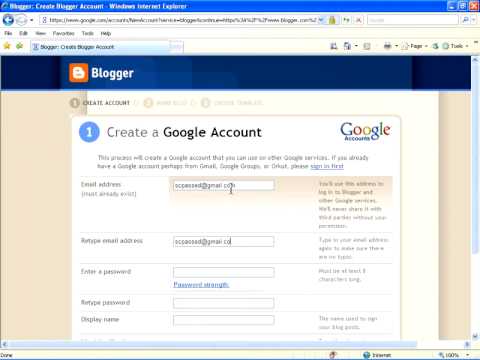Image resolution: width=480 pixels, height=360 pixels.
Task: Click the Feeds toolbar icon
Action: tap(347, 46)
